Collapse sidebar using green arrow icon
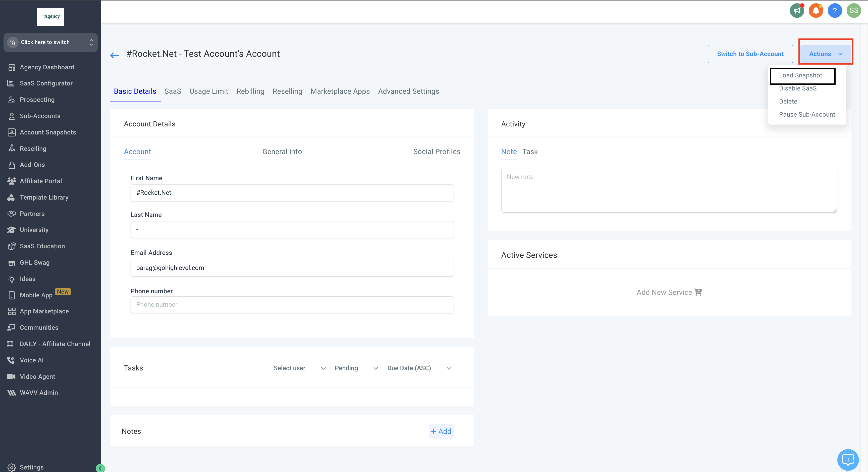868x472 pixels. [x=100, y=468]
